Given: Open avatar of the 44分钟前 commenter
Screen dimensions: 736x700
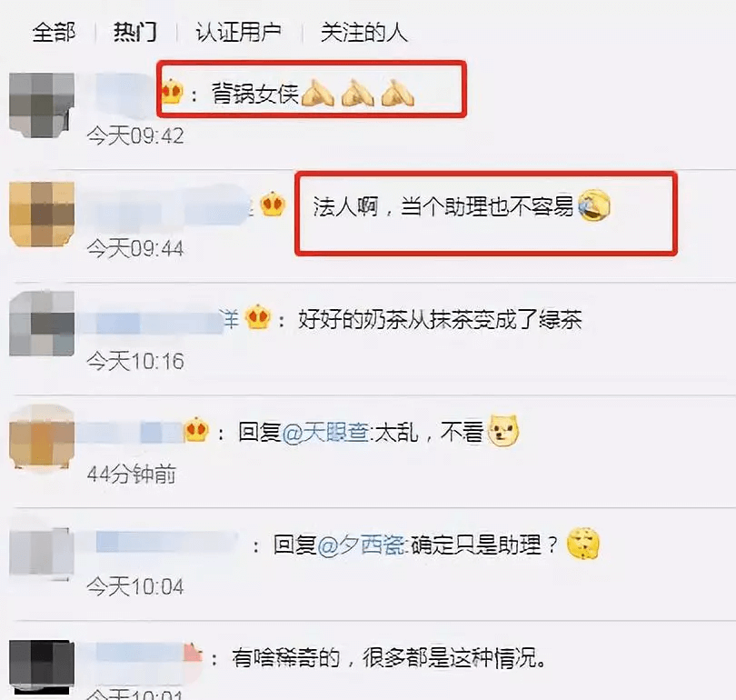Looking at the screenshot, I should tap(42, 436).
